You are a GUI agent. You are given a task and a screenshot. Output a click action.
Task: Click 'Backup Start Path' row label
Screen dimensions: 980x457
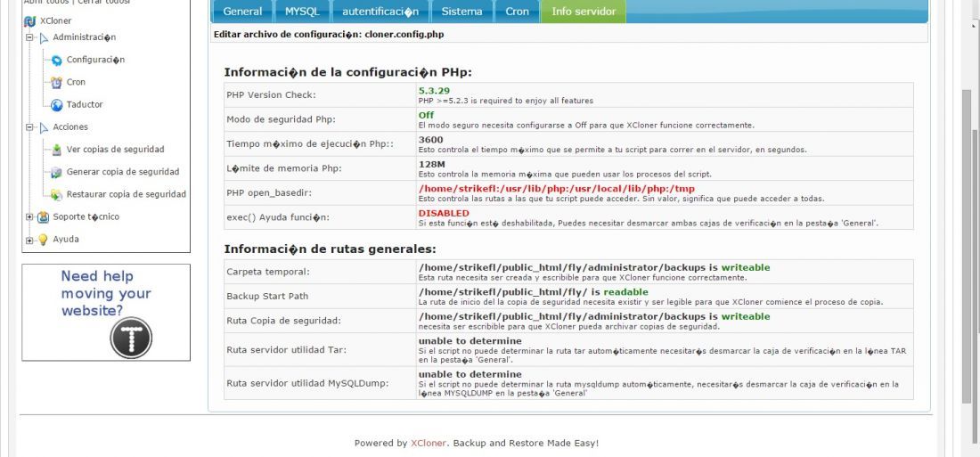pos(267,297)
